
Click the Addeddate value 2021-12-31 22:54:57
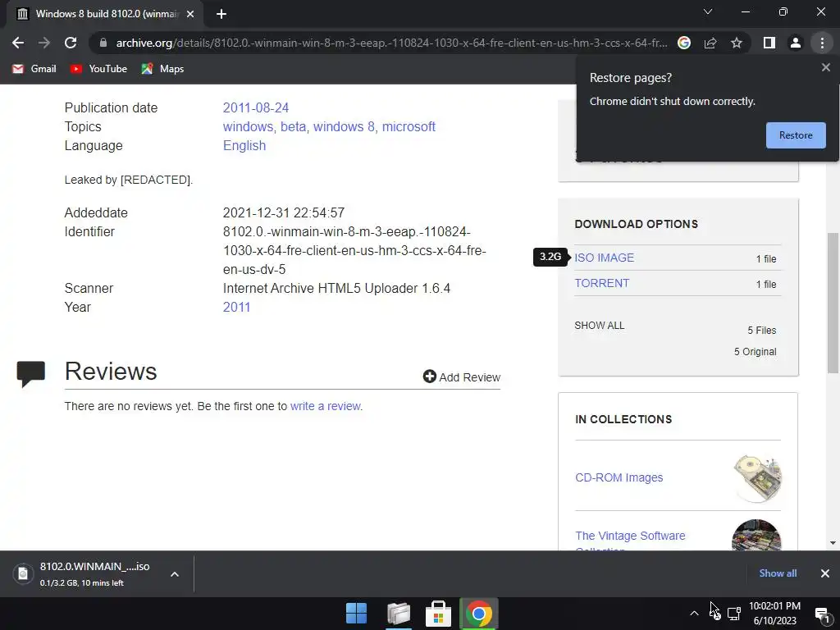coord(283,212)
